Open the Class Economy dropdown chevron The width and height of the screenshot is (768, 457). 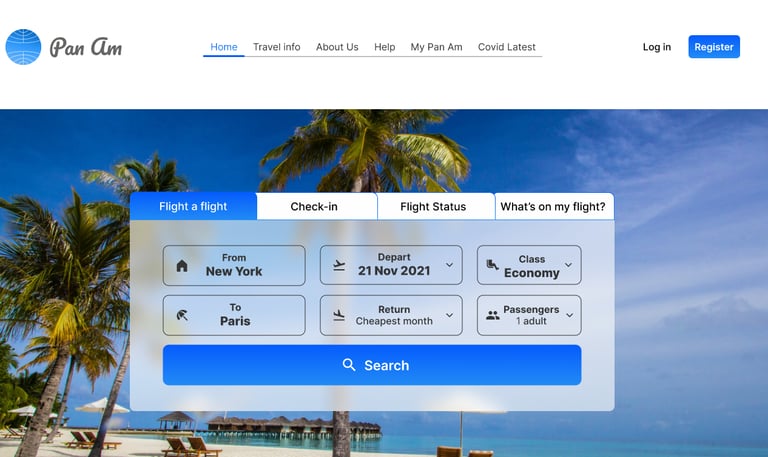[568, 265]
